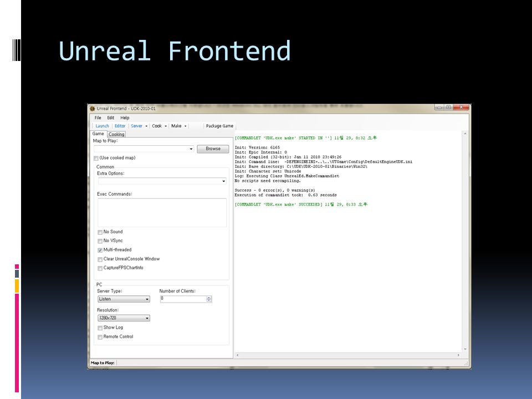Click Editor in the toolbar
532x399 pixels.
120,126
